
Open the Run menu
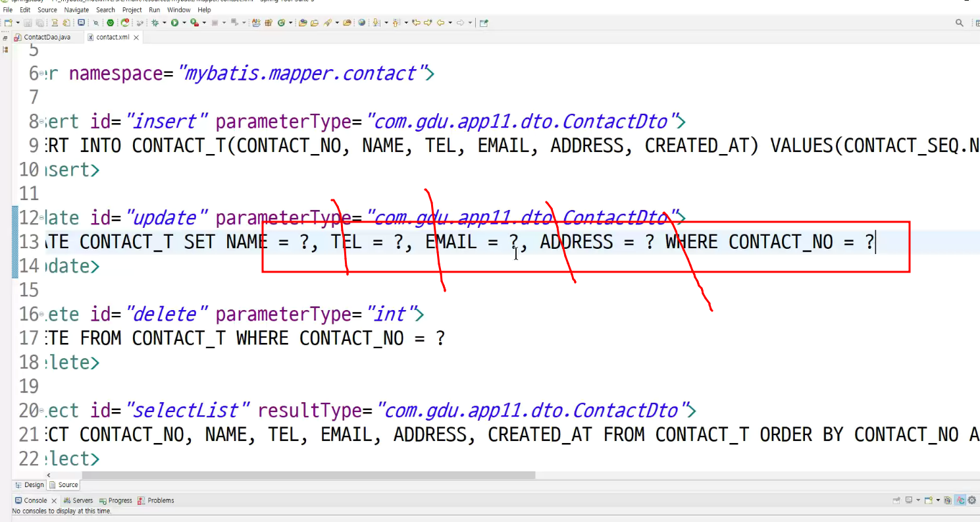(x=154, y=10)
